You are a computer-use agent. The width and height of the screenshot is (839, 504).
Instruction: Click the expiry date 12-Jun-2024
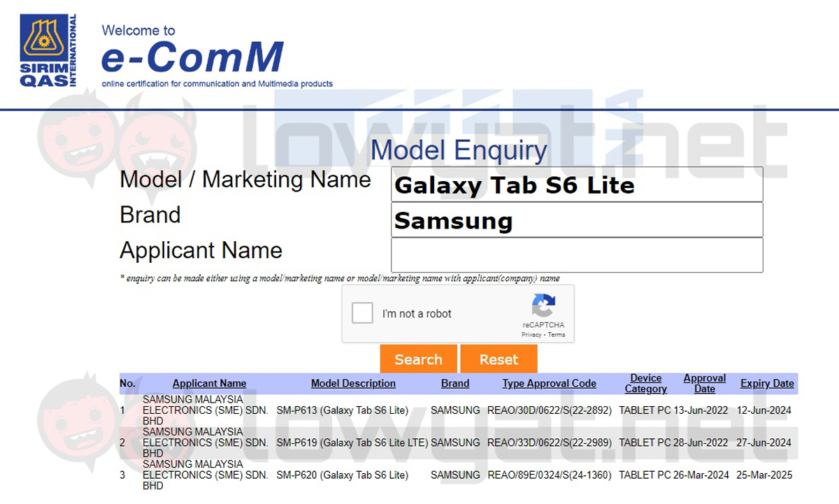click(764, 410)
